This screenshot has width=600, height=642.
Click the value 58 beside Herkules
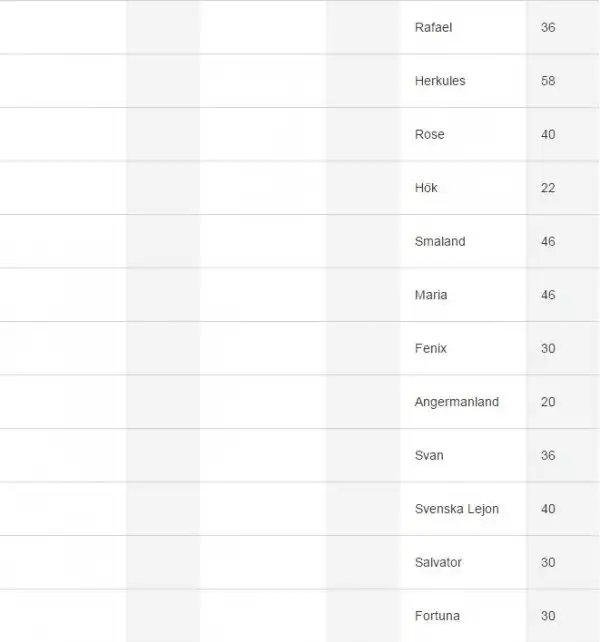tap(548, 81)
